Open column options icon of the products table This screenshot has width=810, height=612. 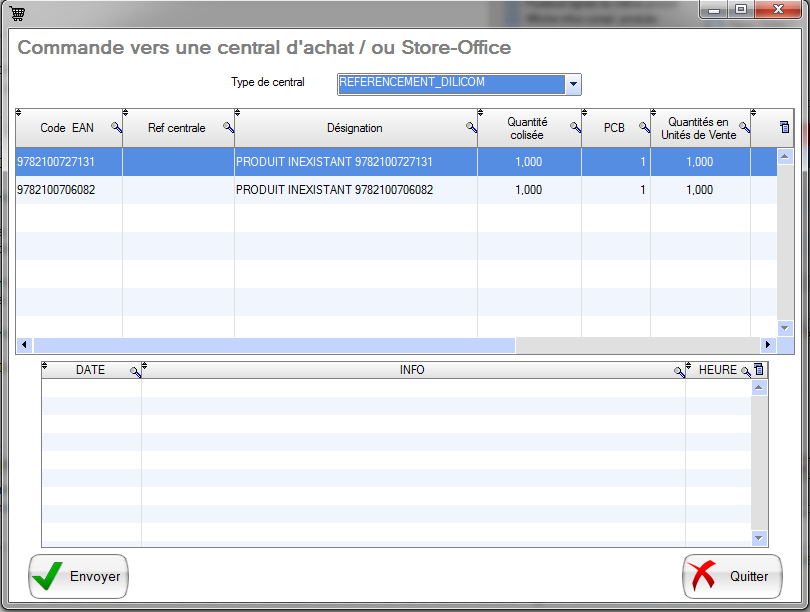[x=784, y=127]
